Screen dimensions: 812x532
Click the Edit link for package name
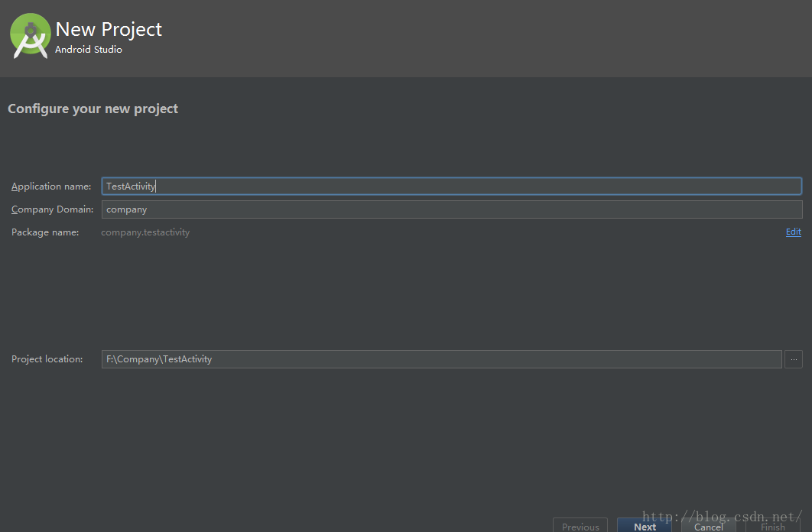point(793,232)
